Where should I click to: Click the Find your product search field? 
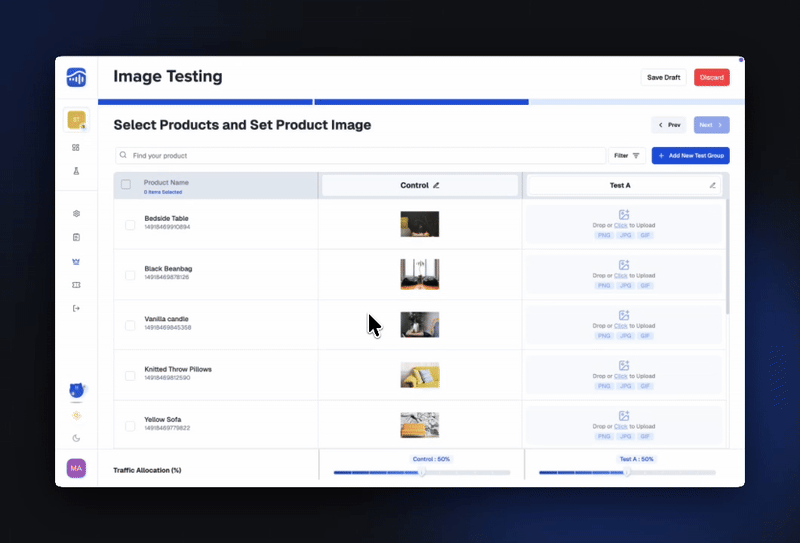pyautogui.click(x=361, y=156)
